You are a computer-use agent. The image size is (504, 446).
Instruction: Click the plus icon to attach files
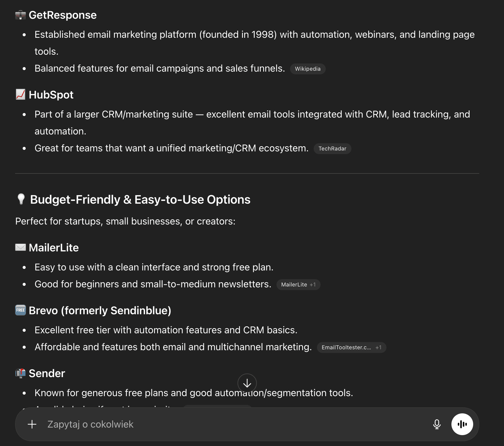31,424
